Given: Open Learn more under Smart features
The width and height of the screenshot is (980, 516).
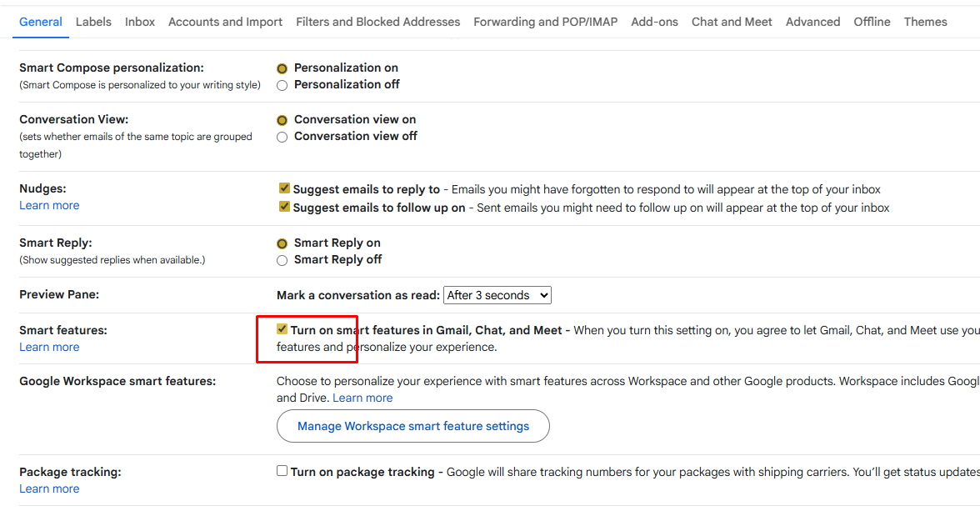Looking at the screenshot, I should click(49, 347).
